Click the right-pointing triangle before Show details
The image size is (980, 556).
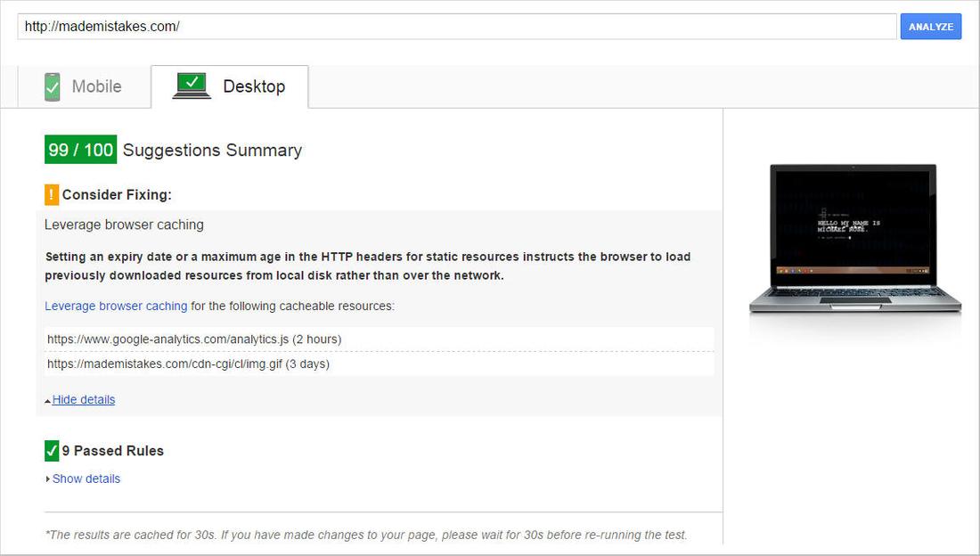[x=47, y=478]
